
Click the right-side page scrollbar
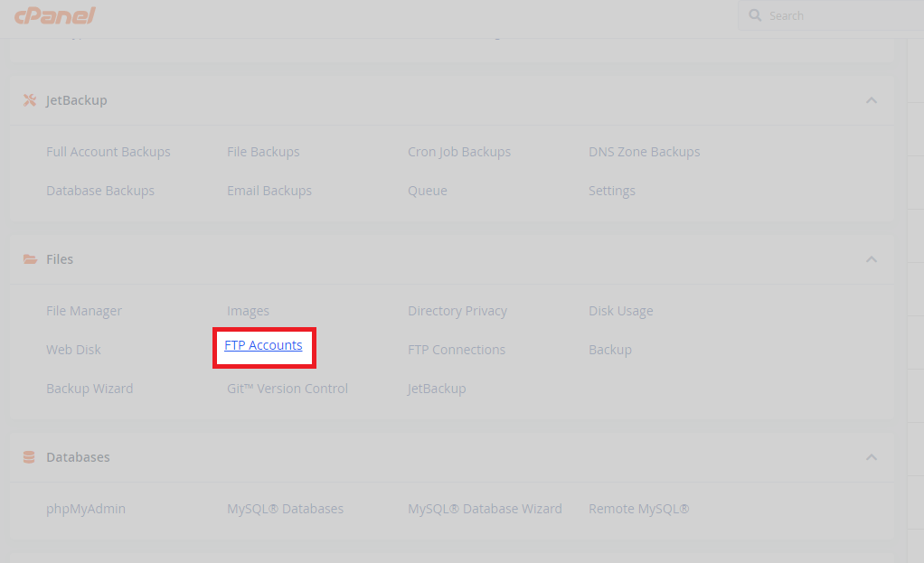(919, 271)
